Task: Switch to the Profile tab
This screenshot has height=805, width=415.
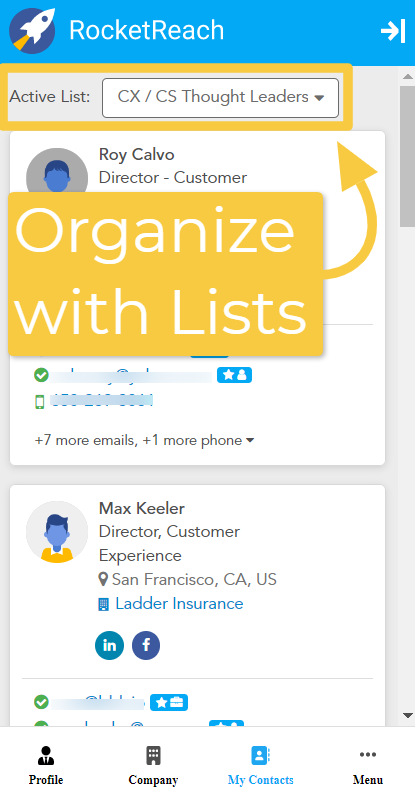Action: tap(46, 765)
